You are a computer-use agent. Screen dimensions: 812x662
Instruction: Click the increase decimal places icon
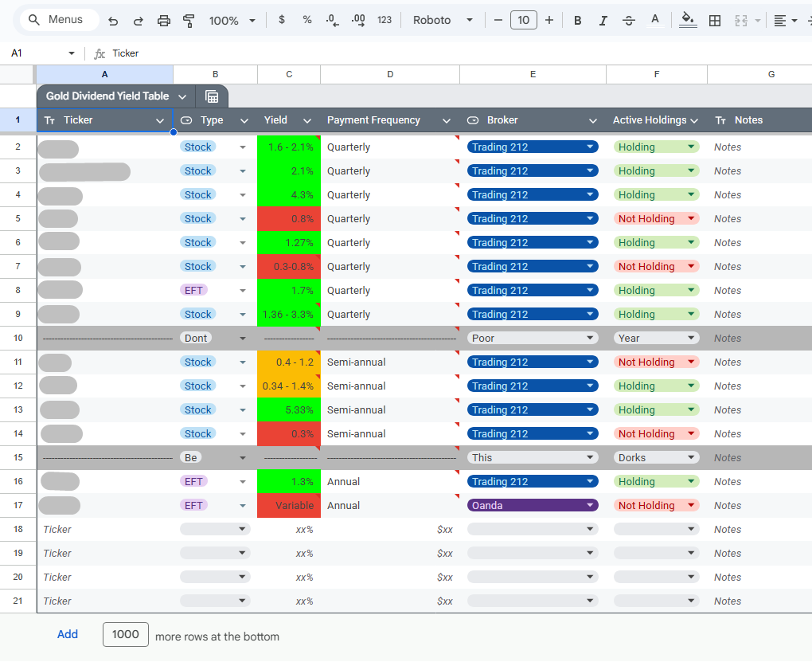point(358,20)
